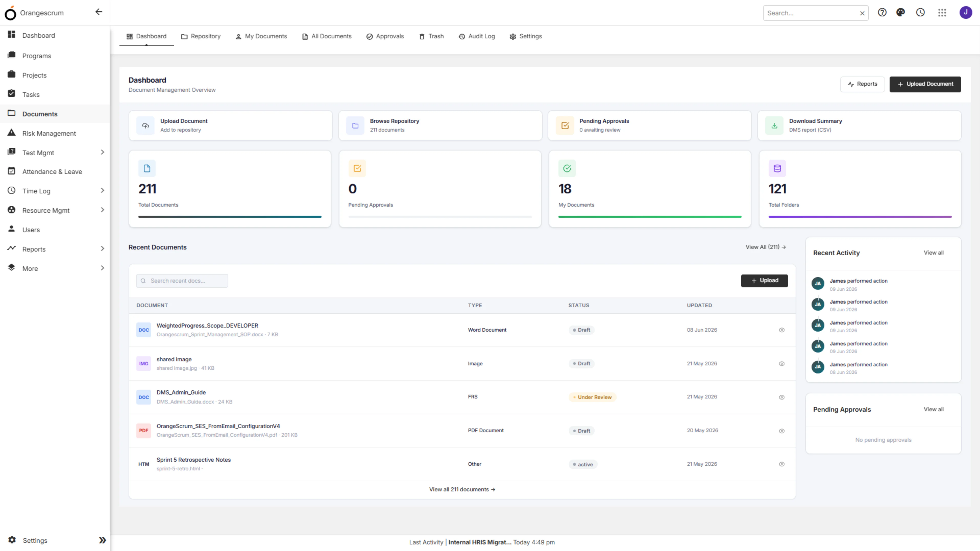Click the Pending Approvals quick-action icon

pyautogui.click(x=565, y=126)
